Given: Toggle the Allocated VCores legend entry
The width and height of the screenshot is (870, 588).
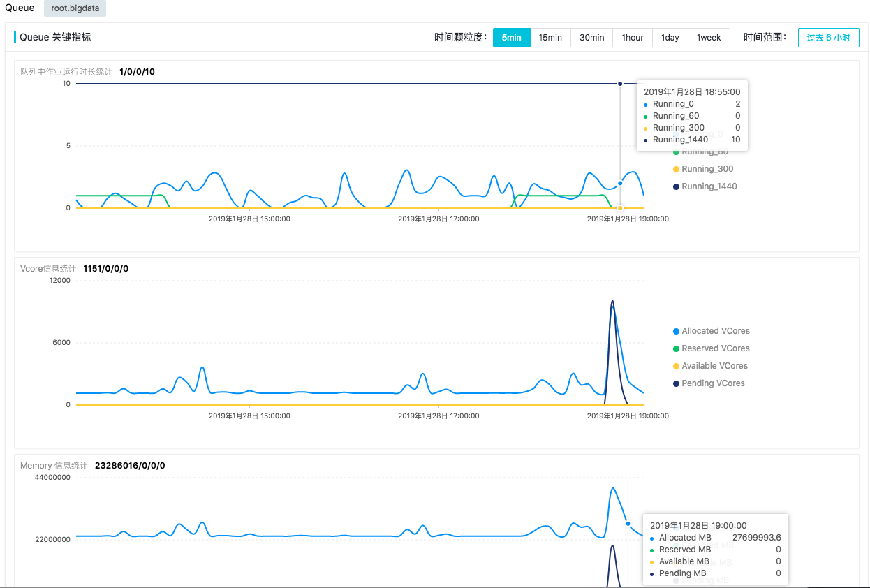Looking at the screenshot, I should pyautogui.click(x=711, y=331).
